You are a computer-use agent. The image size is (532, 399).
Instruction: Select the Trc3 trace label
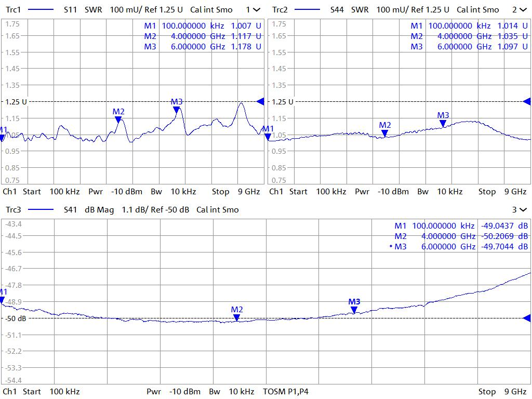click(14, 210)
